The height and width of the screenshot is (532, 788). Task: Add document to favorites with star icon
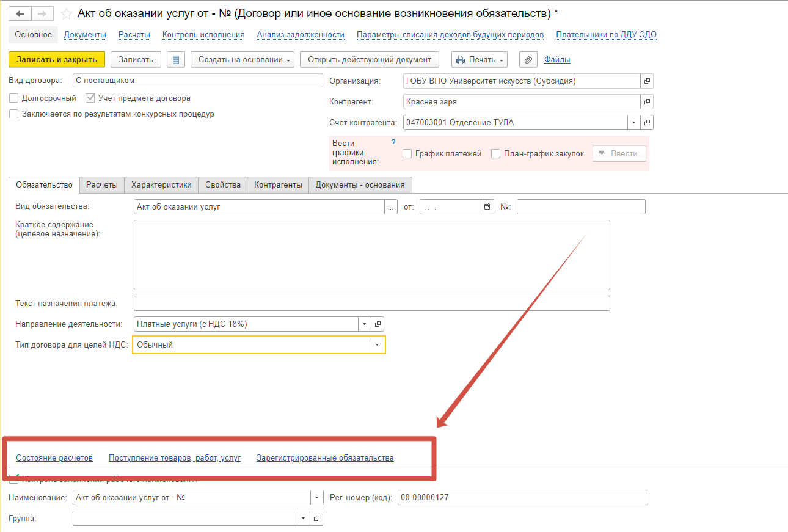67,13
